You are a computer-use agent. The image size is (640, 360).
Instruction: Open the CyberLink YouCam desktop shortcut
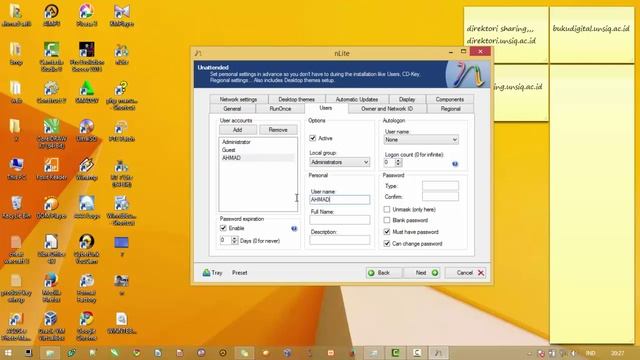click(x=87, y=249)
